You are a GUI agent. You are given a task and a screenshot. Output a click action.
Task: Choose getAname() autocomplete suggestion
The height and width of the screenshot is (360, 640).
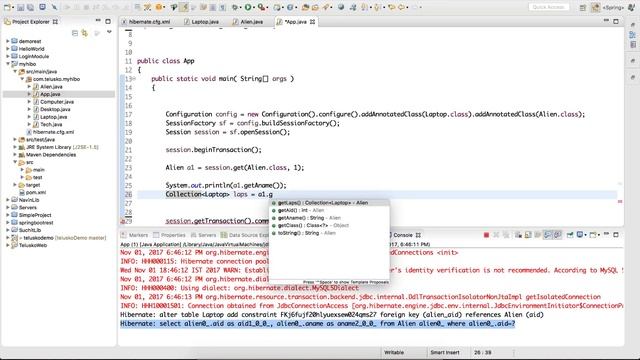(329, 218)
